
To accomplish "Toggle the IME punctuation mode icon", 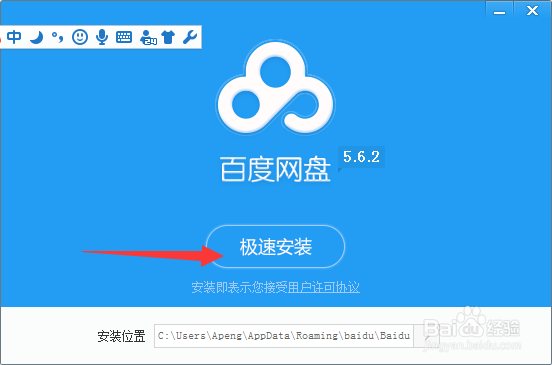I will tap(57, 37).
